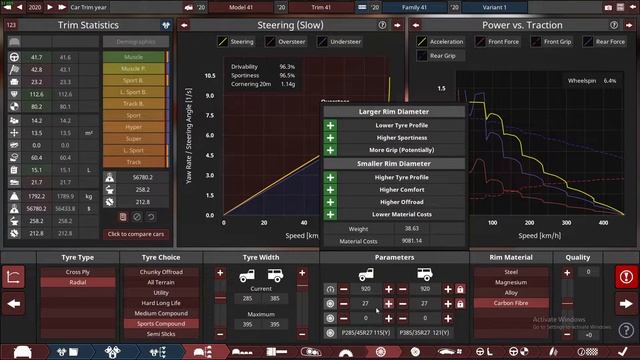Open the test track checkered flag tab
The width and height of the screenshot is (640, 360).
point(588,351)
